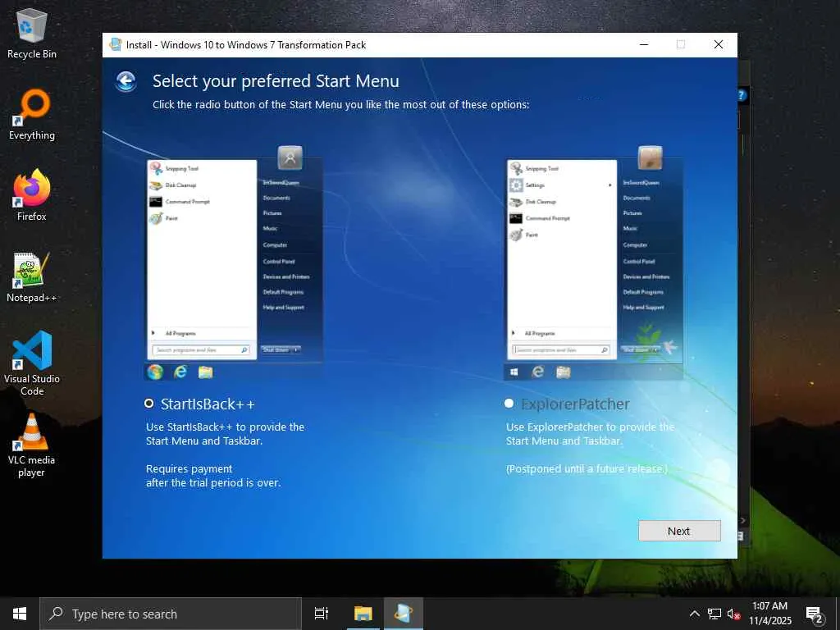Click the installer title bar icon
The height and width of the screenshot is (630, 840).
tap(115, 44)
